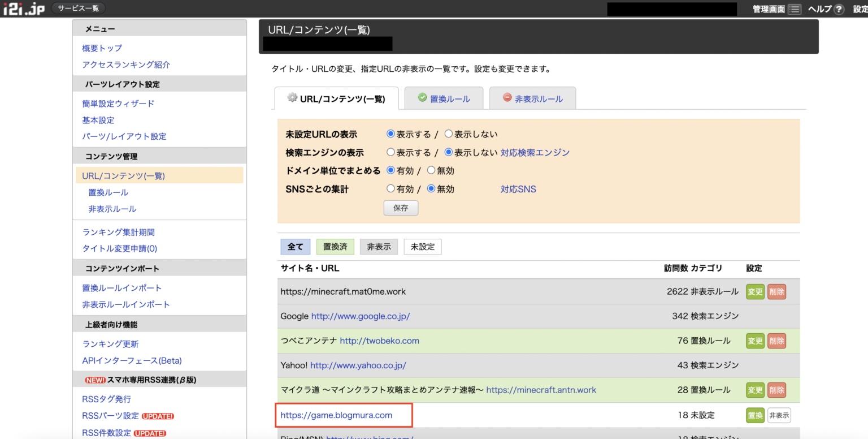Switch to the 非表示ルール tab
868x439 pixels.
[538, 98]
